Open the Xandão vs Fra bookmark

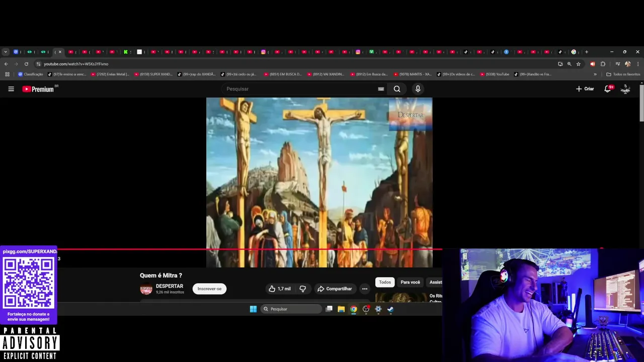pyautogui.click(x=532, y=74)
